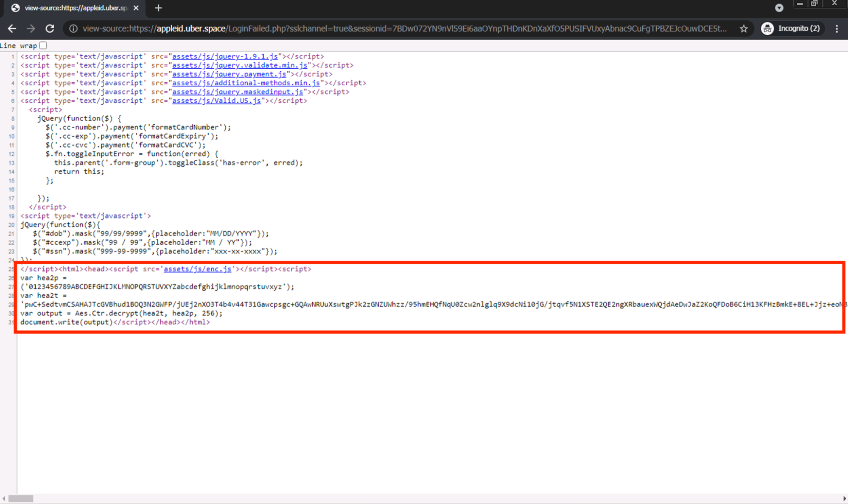The width and height of the screenshot is (848, 504).
Task: Click 'return this;' code line
Action: pos(79,172)
